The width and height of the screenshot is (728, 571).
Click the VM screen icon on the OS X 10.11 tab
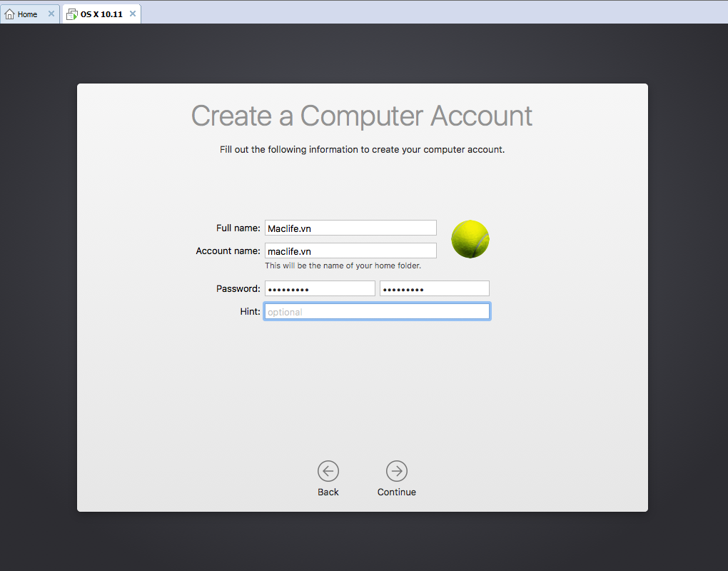click(x=71, y=14)
